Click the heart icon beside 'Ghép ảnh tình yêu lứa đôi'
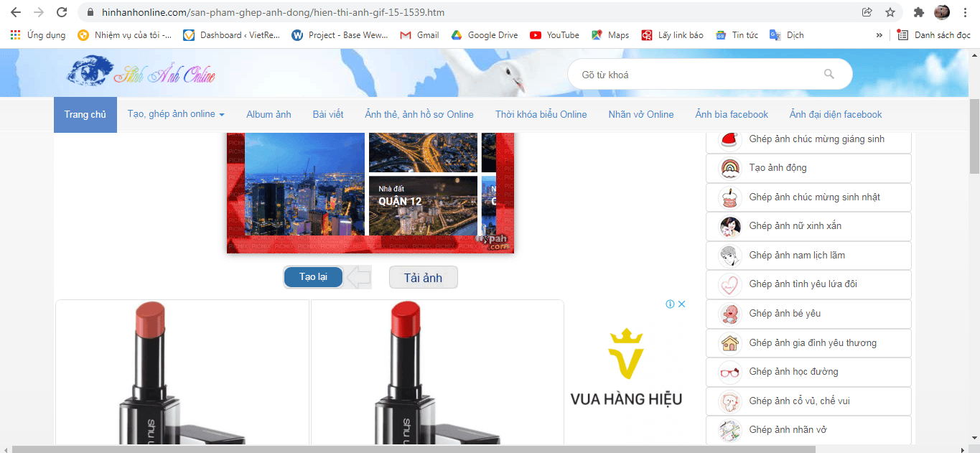The height and width of the screenshot is (453, 980). pos(729,284)
